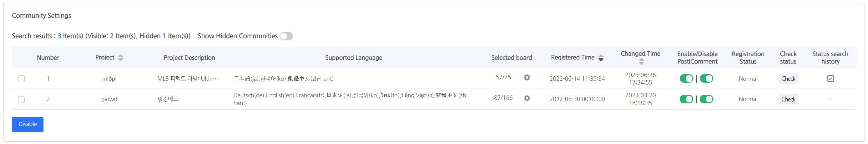Screen dimensions: 868x144
Task: Toggle Comment switch for mlbpi
Action: (x=706, y=79)
